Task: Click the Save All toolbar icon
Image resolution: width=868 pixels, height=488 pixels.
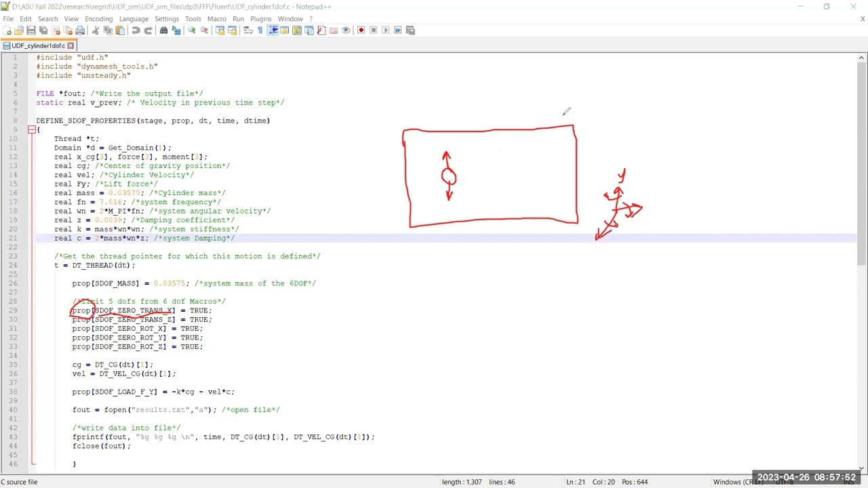Action: click(43, 30)
